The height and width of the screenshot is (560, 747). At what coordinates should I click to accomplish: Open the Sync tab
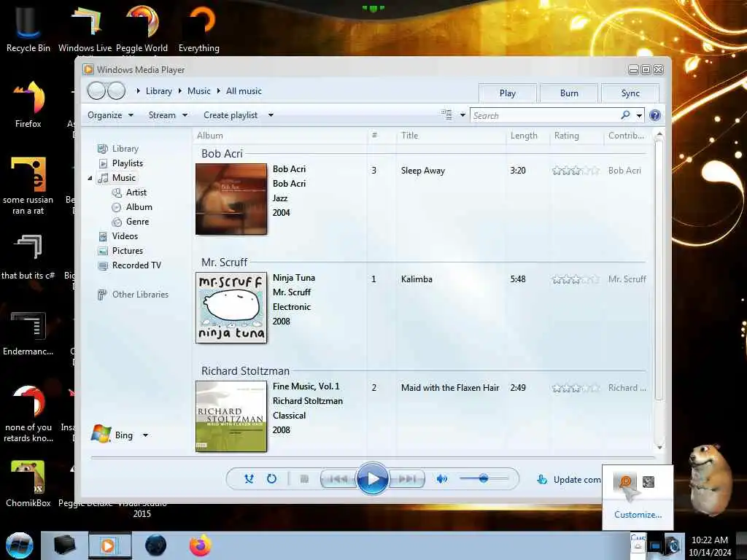click(630, 93)
